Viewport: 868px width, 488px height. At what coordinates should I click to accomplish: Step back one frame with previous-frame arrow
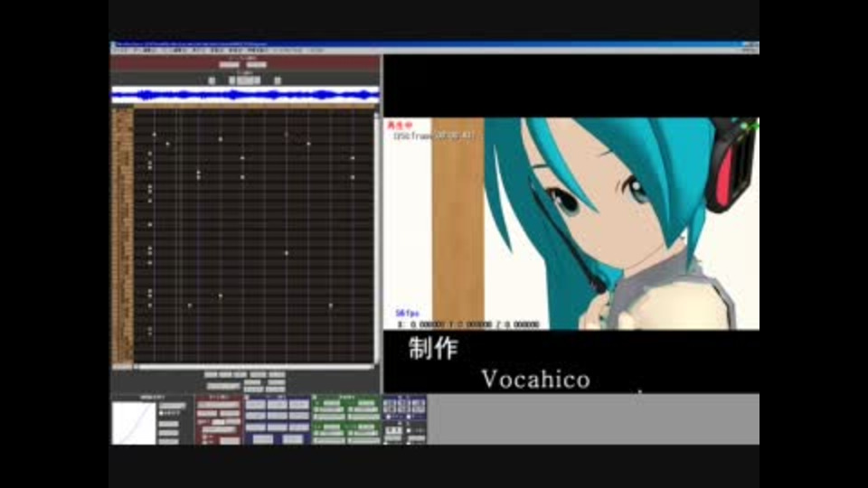coord(232,80)
